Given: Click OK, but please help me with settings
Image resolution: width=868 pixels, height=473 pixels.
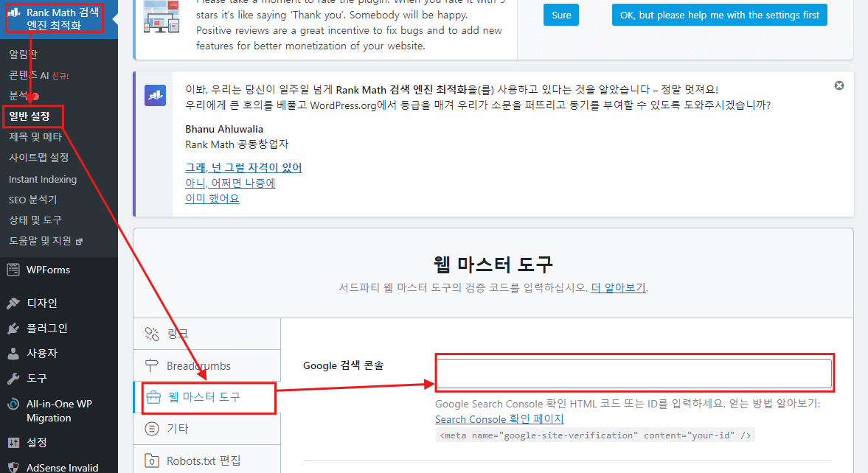Looking at the screenshot, I should coord(720,15).
